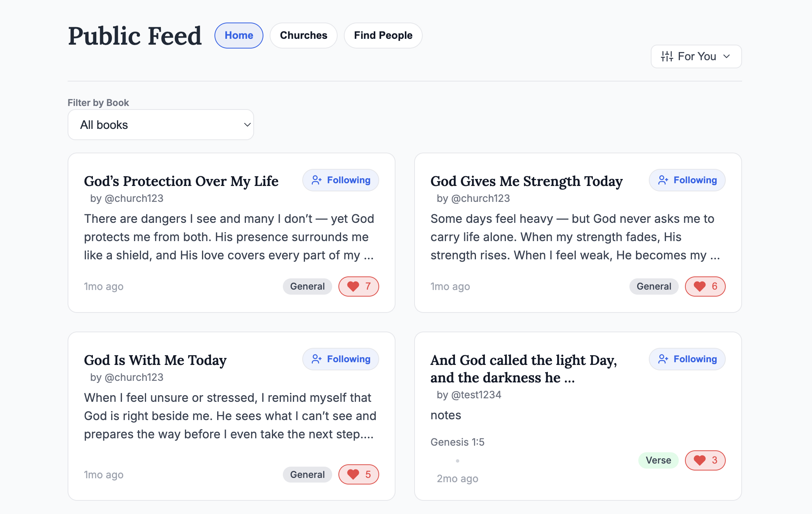
Task: Toggle Following label on God Is With Me Today
Action: pos(348,359)
